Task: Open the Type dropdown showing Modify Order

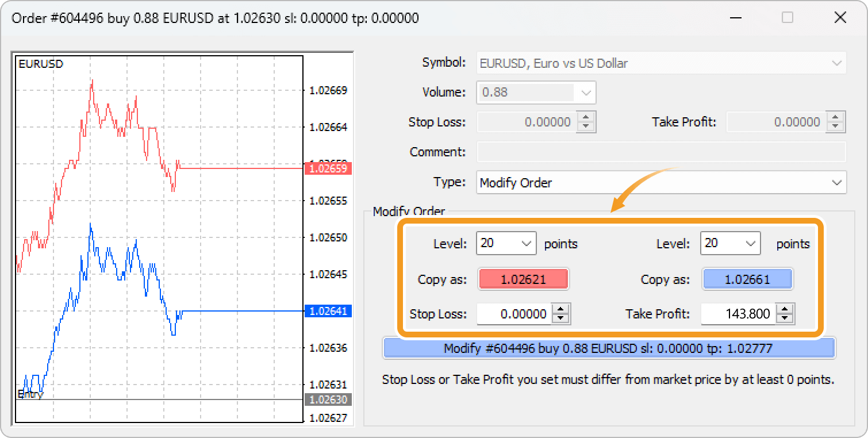Action: point(661,182)
